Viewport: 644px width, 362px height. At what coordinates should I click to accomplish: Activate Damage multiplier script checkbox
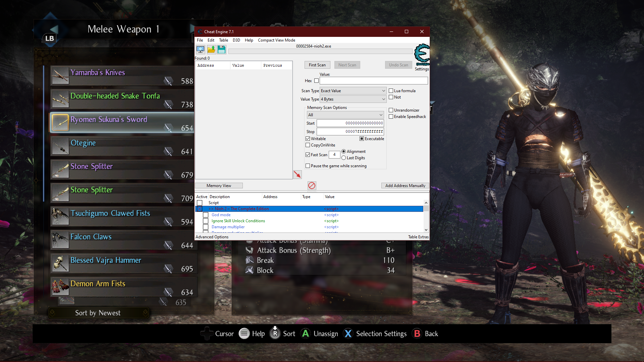(206, 227)
